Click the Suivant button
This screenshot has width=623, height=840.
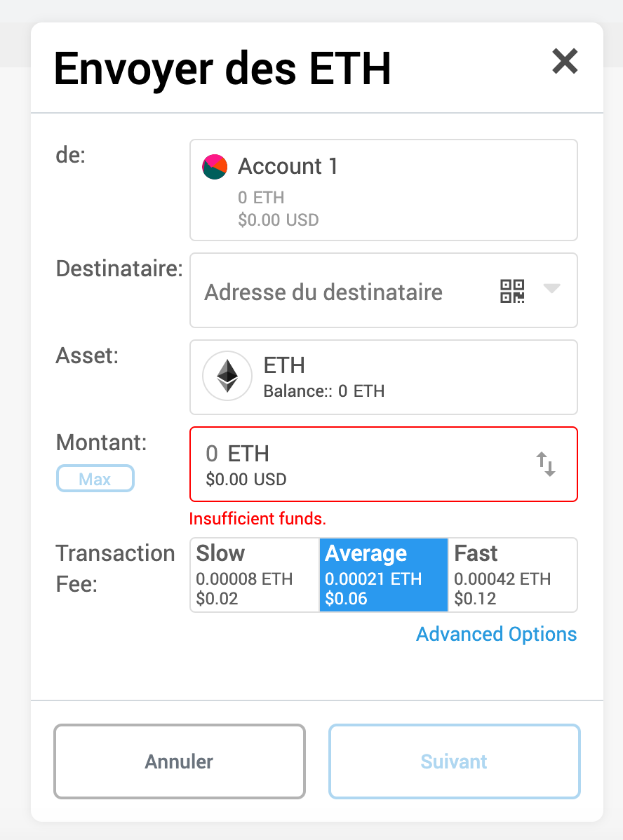click(454, 761)
